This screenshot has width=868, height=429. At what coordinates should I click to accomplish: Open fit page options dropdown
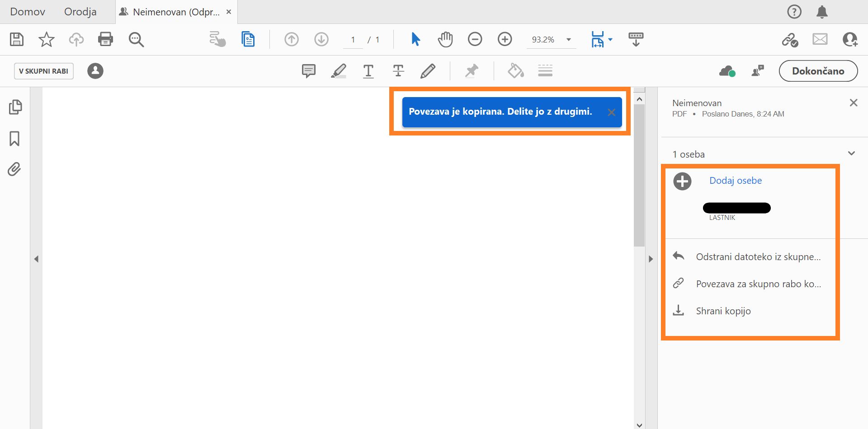click(x=610, y=40)
